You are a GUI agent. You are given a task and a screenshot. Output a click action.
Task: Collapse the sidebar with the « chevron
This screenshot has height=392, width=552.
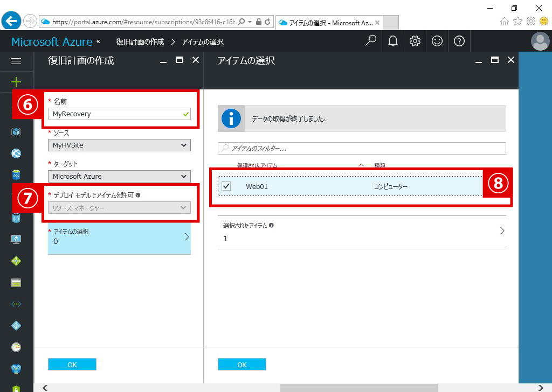tap(99, 41)
